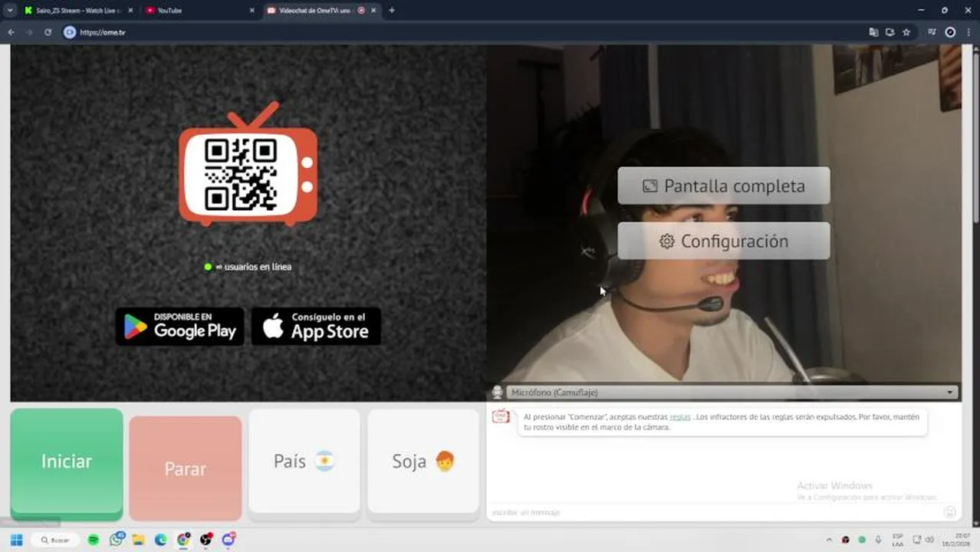Open the Chrome three-dot menu
Viewport: 980px width, 552px height.
click(969, 32)
